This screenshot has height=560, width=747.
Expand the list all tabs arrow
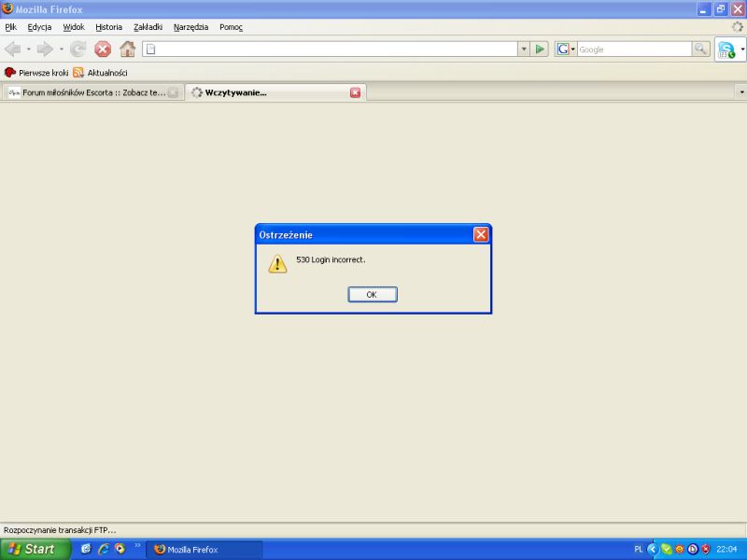(x=740, y=92)
